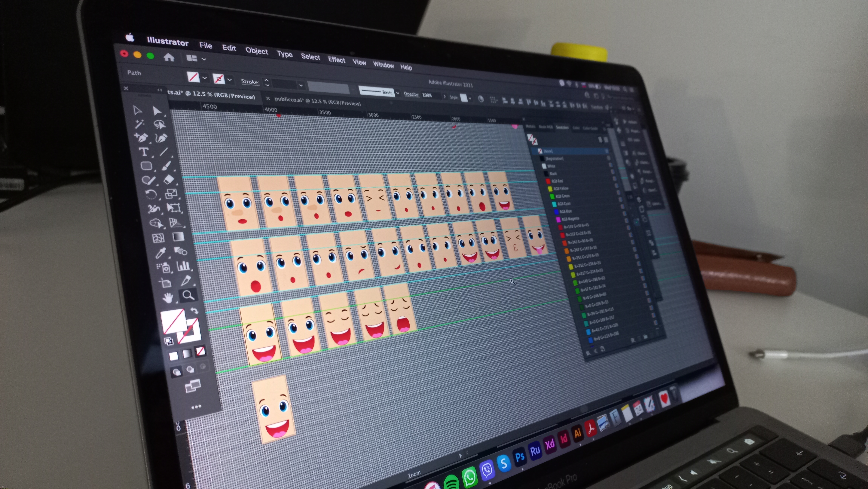The height and width of the screenshot is (489, 868).
Task: Open fill color dropdown in control bar
Action: pyautogui.click(x=204, y=78)
